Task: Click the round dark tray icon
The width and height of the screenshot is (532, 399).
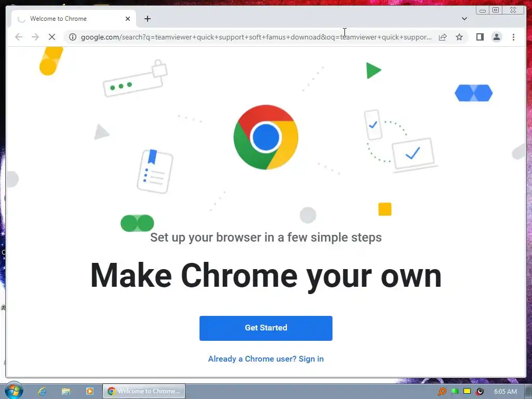Action: 480,391
